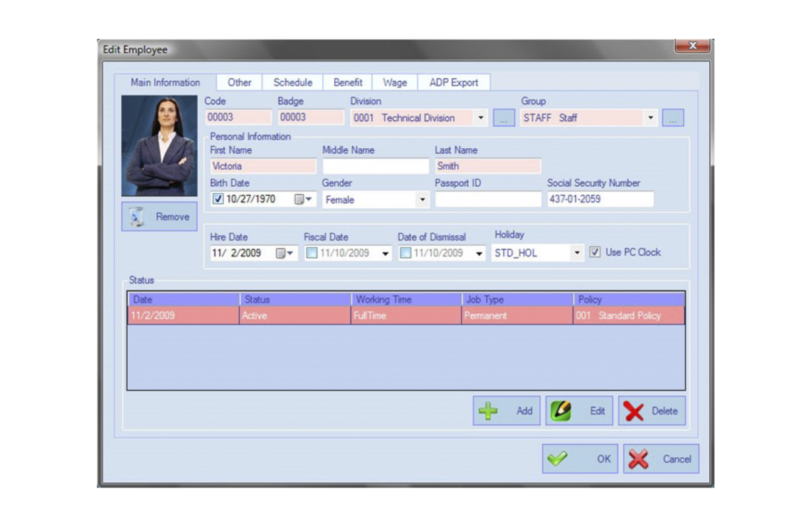The height and width of the screenshot is (527, 812).
Task: Click the recycle bin icon on Remove
Action: (x=137, y=217)
